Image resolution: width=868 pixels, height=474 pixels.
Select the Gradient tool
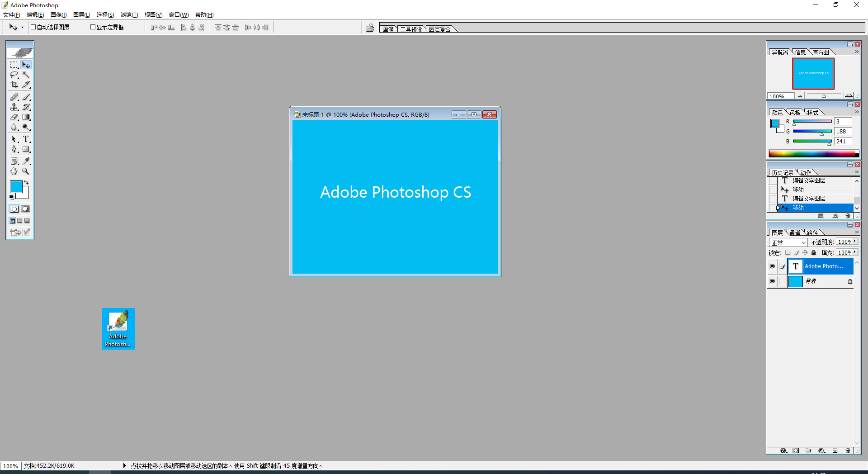(x=26, y=117)
